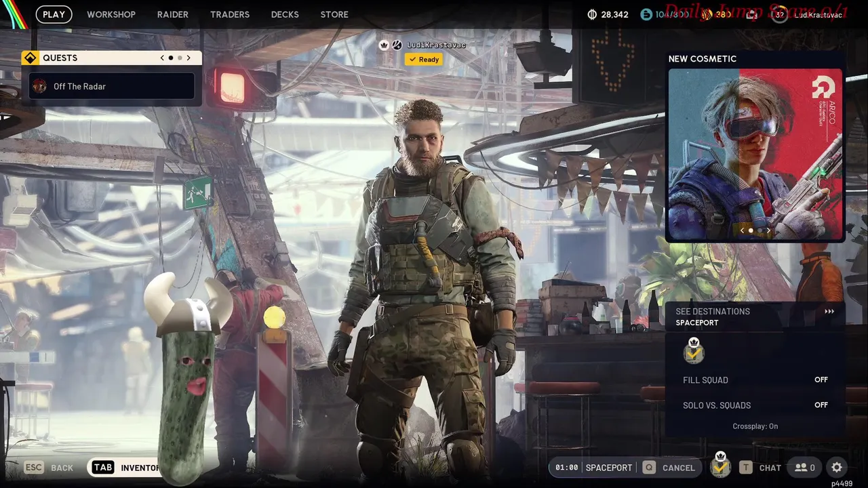This screenshot has height=488, width=868.
Task: Click the yellow Ready status badge
Action: coord(424,60)
